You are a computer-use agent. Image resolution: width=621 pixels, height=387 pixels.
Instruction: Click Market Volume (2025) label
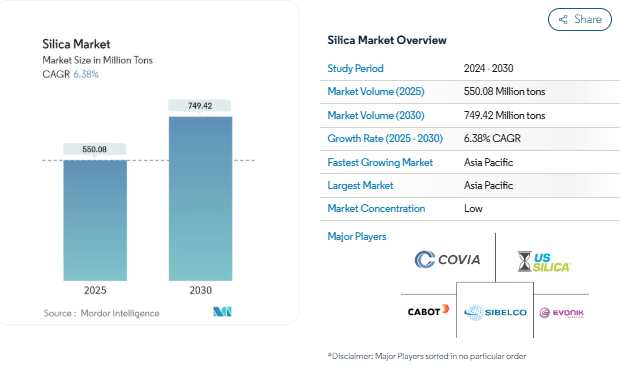click(x=376, y=92)
